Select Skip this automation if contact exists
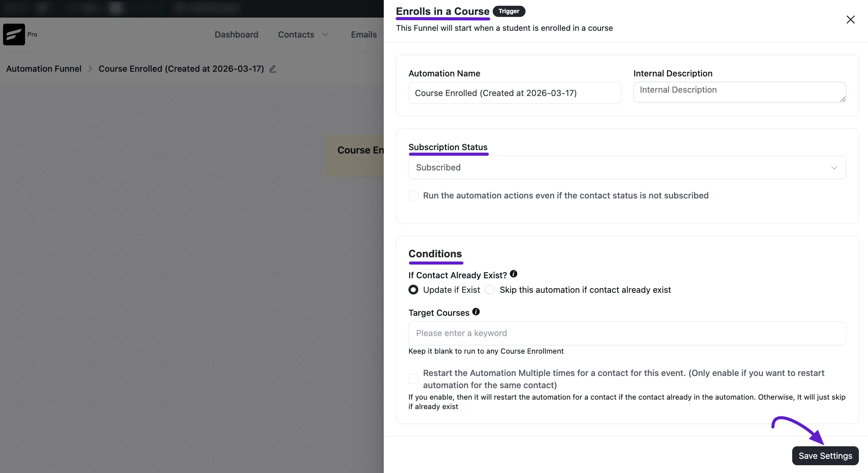The image size is (868, 473). pyautogui.click(x=490, y=290)
